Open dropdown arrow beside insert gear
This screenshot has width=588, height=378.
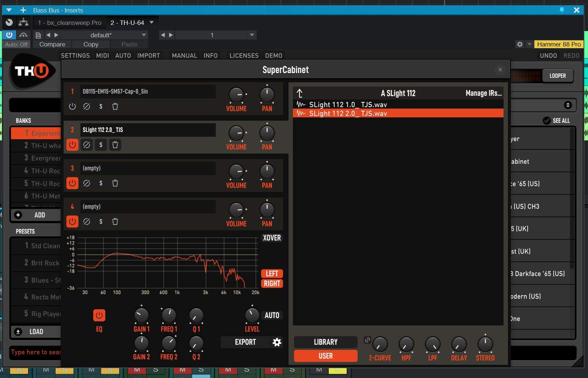(x=529, y=44)
